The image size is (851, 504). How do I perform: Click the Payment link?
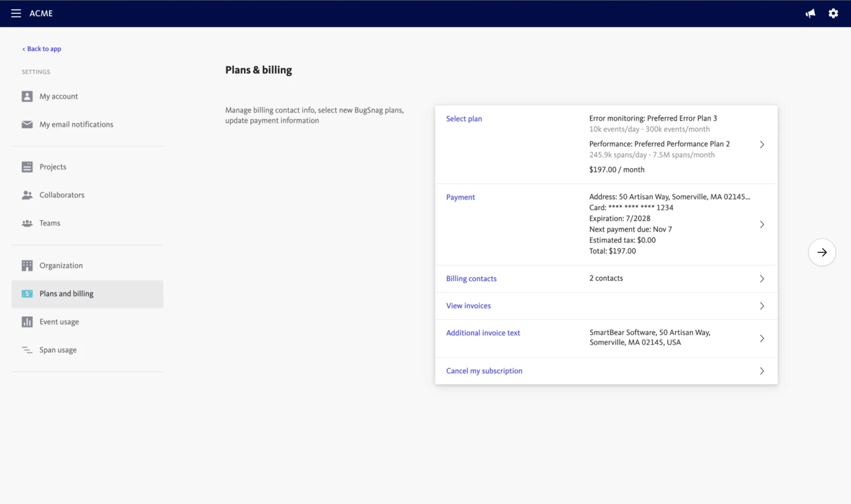[460, 197]
